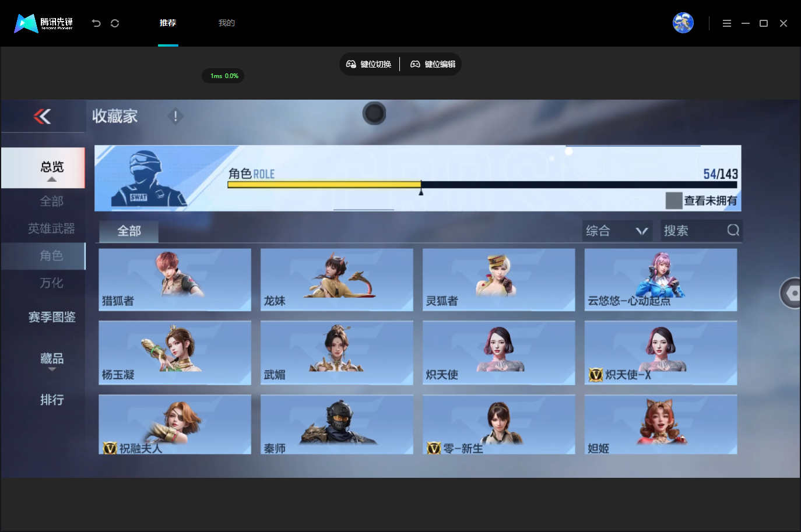Expand the 藏品 sidebar section
Image resolution: width=801 pixels, height=532 pixels.
52,360
